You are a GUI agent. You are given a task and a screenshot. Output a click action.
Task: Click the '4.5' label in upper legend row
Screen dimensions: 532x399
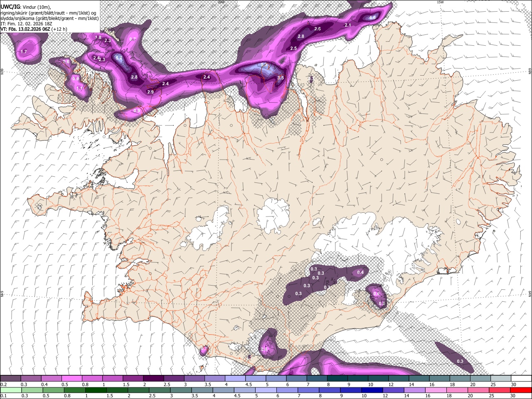pyautogui.click(x=248, y=384)
